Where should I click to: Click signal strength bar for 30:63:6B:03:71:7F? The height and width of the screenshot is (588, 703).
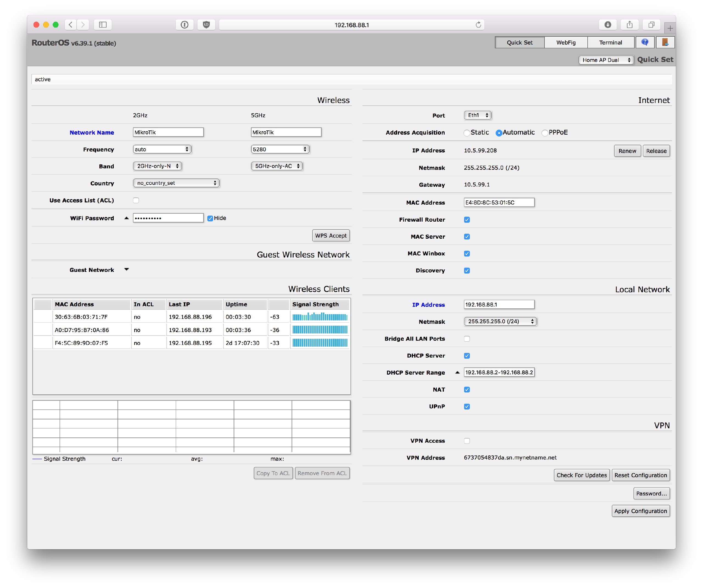pyautogui.click(x=320, y=317)
